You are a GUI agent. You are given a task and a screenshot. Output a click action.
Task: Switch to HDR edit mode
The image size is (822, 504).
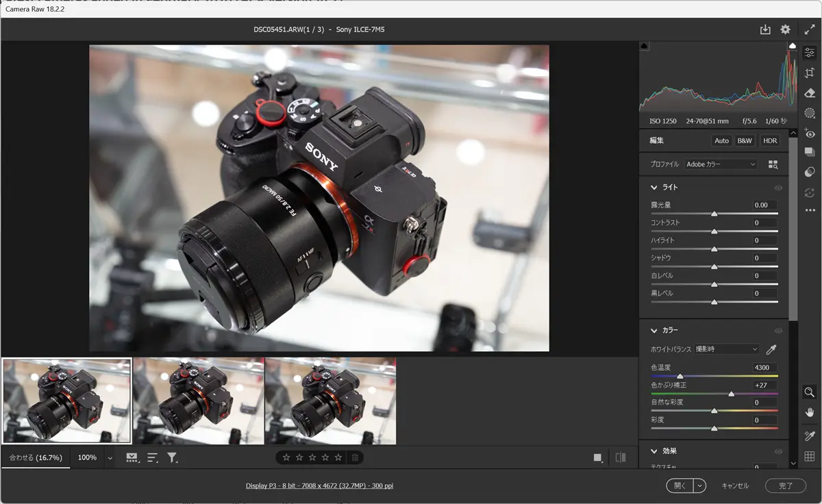[770, 140]
